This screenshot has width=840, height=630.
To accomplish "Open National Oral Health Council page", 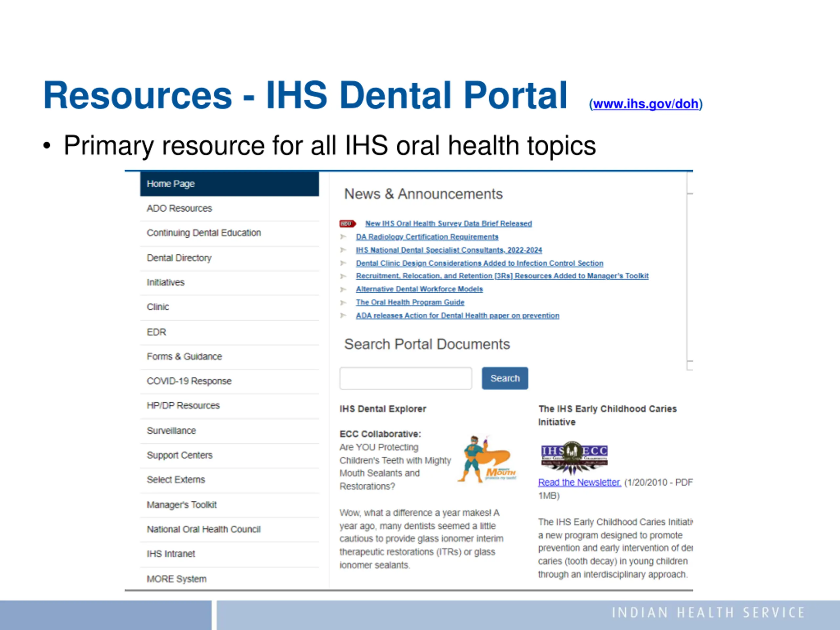I will pyautogui.click(x=229, y=529).
